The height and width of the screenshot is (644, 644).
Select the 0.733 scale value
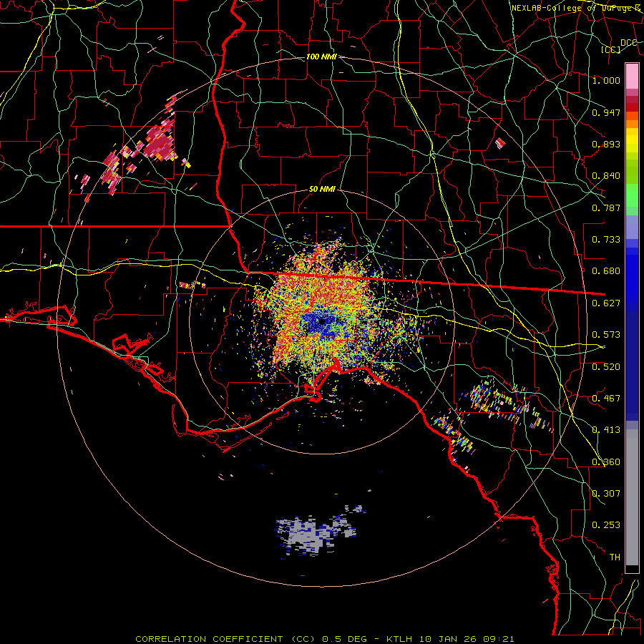(606, 240)
